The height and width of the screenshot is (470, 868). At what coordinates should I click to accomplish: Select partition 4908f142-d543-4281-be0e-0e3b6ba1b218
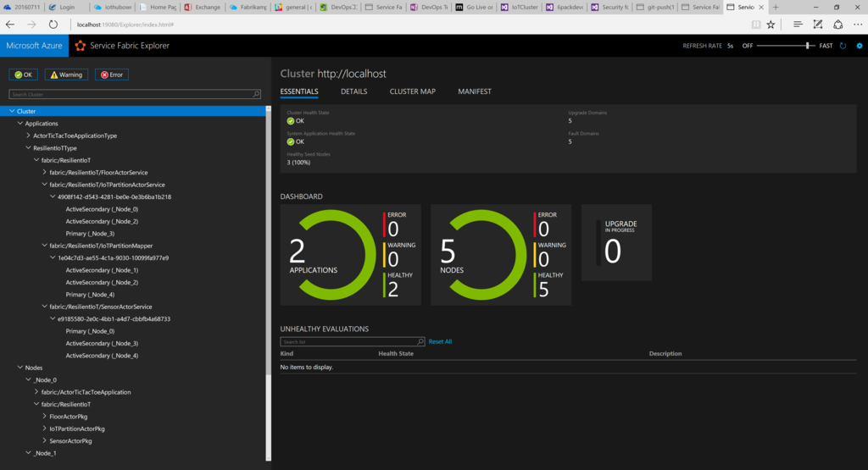(114, 196)
